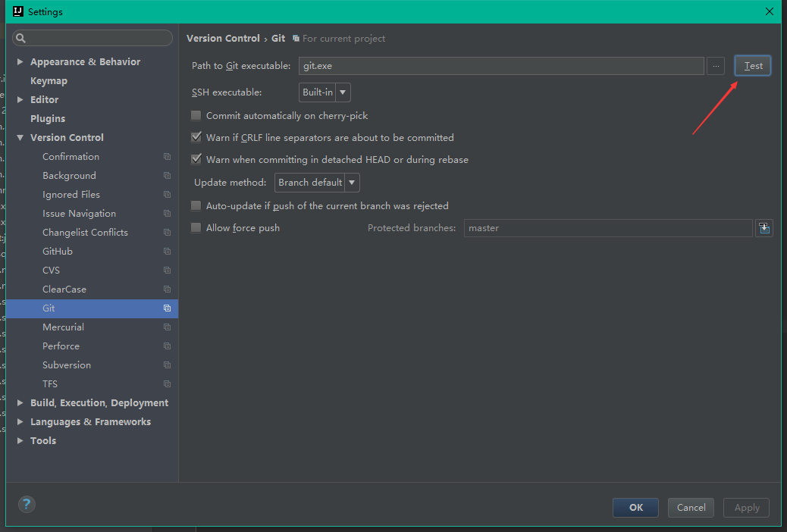The width and height of the screenshot is (787, 532).
Task: Open help via the question mark icon
Action: click(x=27, y=505)
